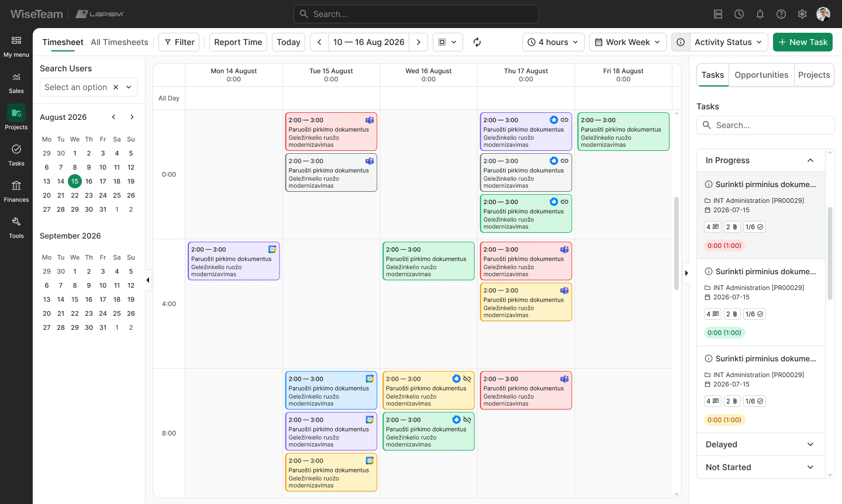842x504 pixels.
Task: Click the Google Calendar icon on Monday's event
Action: point(272,249)
